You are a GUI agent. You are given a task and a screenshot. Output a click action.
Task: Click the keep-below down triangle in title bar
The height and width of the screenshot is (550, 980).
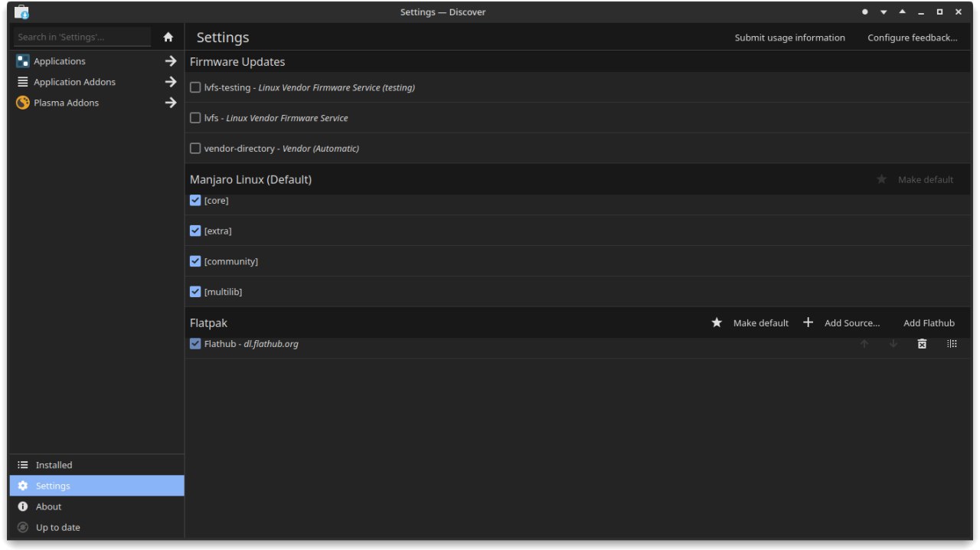coord(884,12)
